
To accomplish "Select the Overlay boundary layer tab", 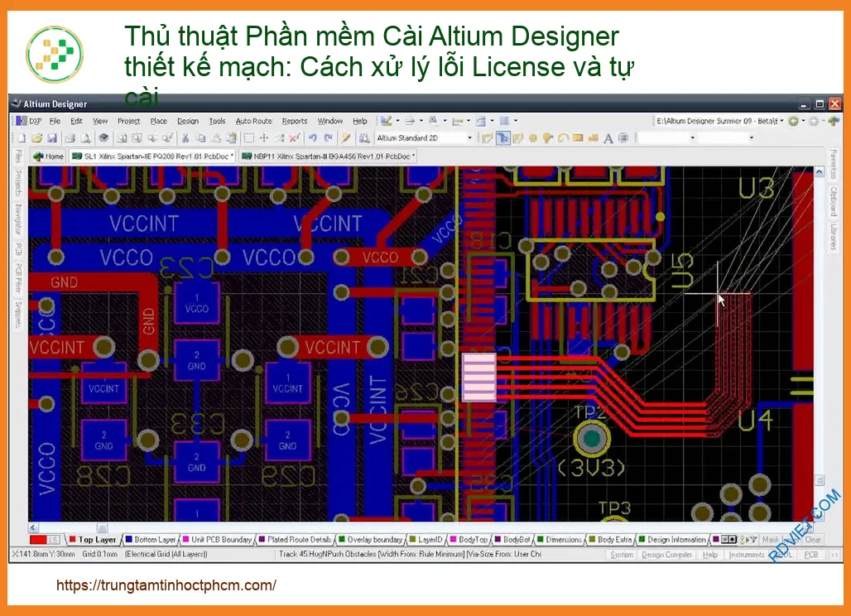I will (371, 540).
